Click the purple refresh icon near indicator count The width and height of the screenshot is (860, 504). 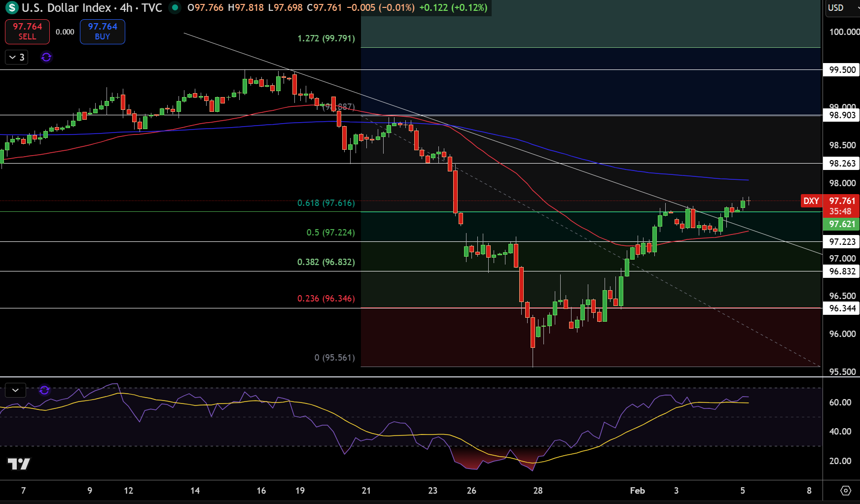click(46, 57)
